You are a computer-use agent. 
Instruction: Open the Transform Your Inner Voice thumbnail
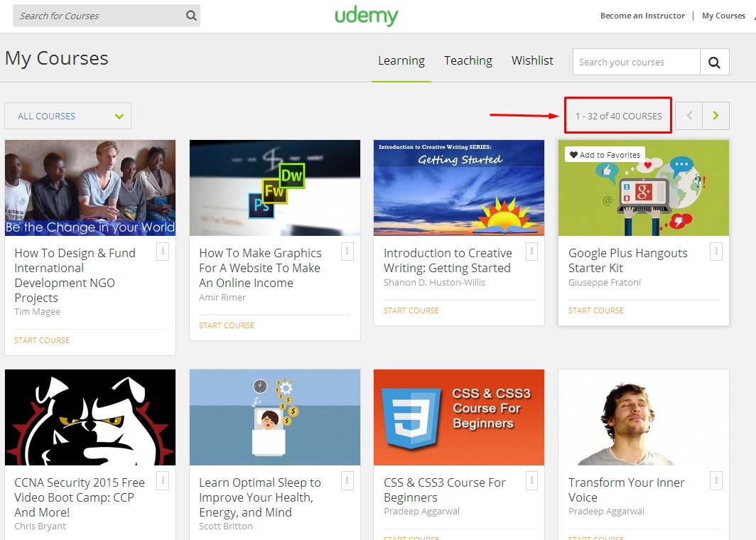tap(644, 418)
